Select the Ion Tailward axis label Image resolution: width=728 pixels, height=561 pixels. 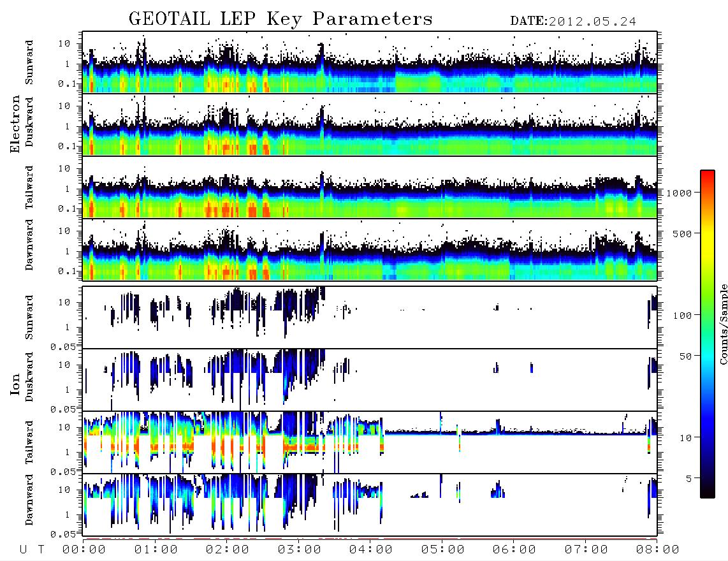pyautogui.click(x=29, y=442)
